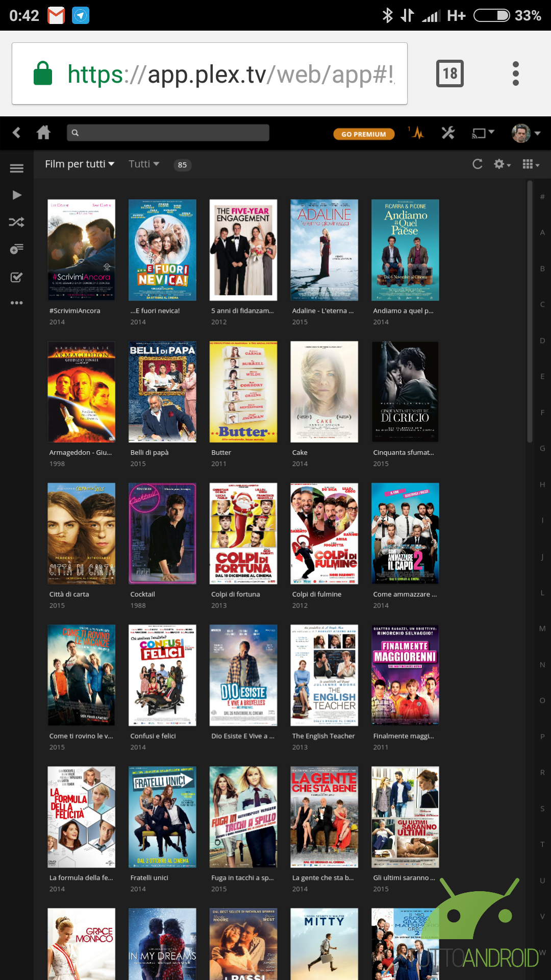
Task: Open the Armageddon poster
Action: coord(81,392)
